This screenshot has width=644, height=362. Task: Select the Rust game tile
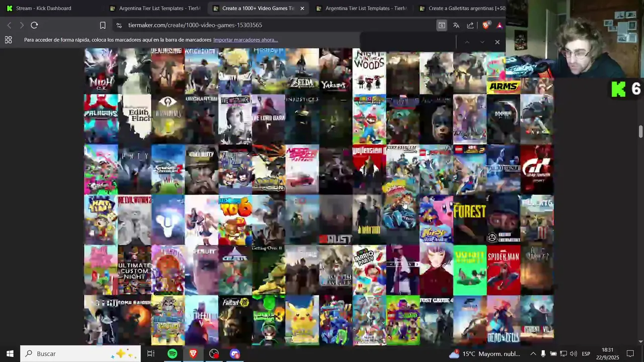[x=336, y=219]
